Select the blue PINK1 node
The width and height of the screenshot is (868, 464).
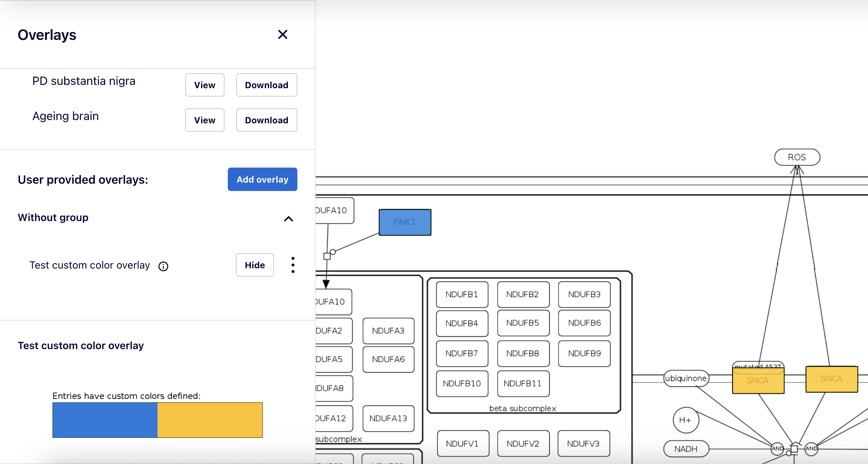(405, 222)
